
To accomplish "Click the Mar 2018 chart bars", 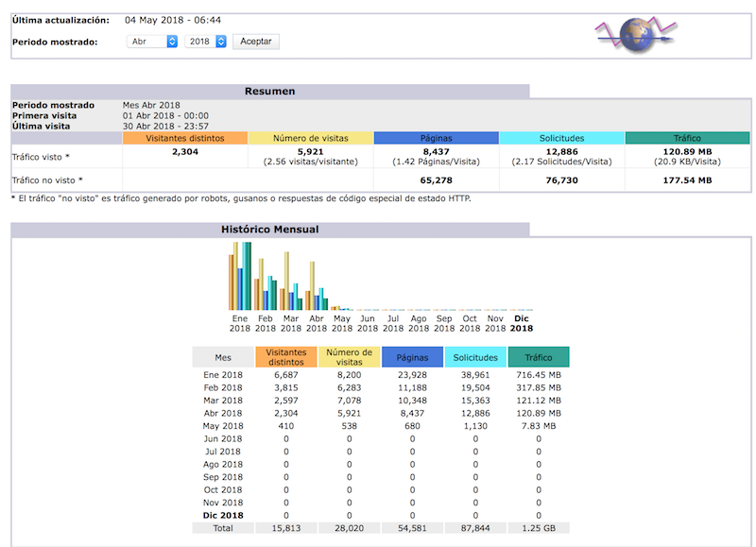I will (291, 281).
